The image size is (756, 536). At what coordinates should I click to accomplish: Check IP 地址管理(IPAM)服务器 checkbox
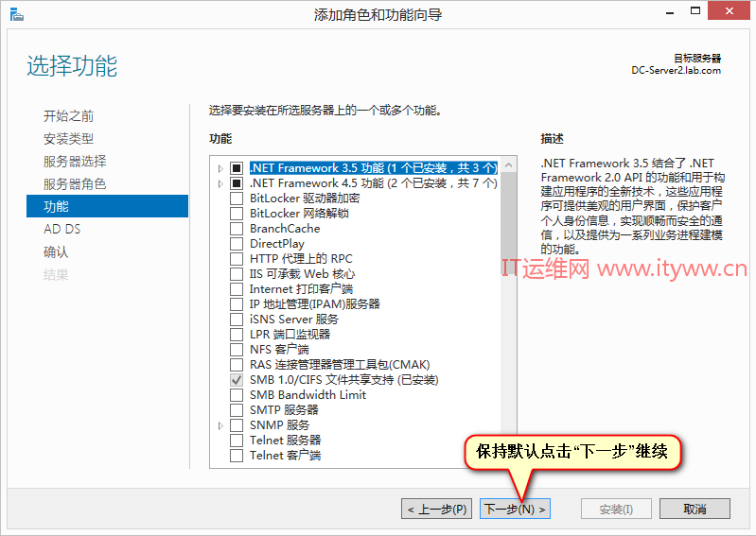click(x=237, y=304)
